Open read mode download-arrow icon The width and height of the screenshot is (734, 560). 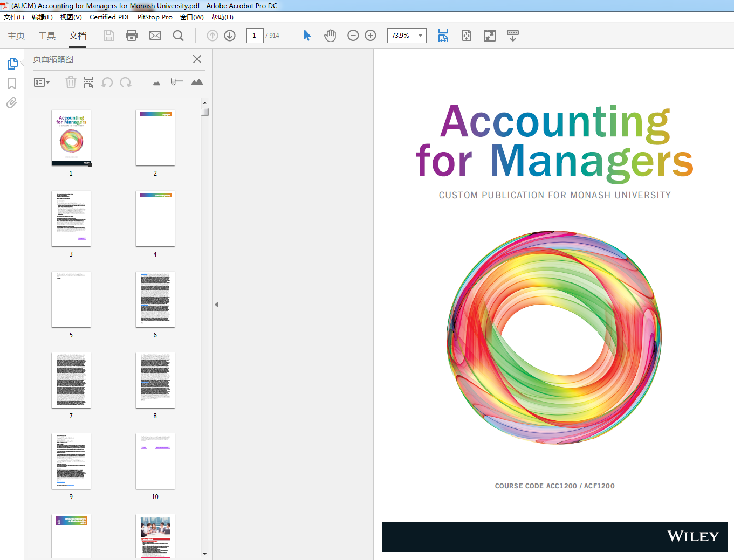click(x=513, y=36)
